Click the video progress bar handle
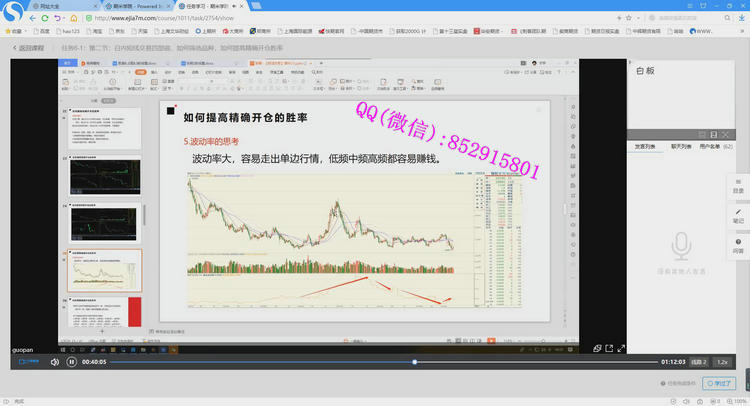The image size is (750, 406). (415, 362)
